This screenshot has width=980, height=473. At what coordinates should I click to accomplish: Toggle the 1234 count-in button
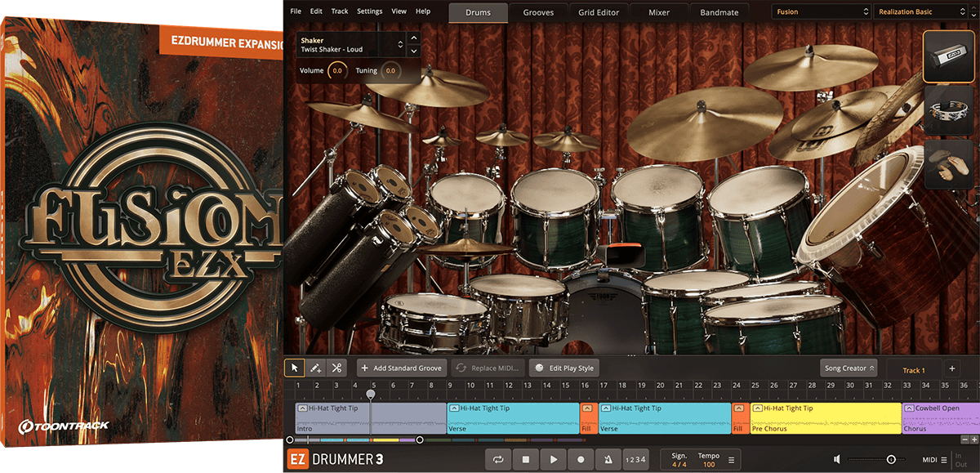coord(635,460)
